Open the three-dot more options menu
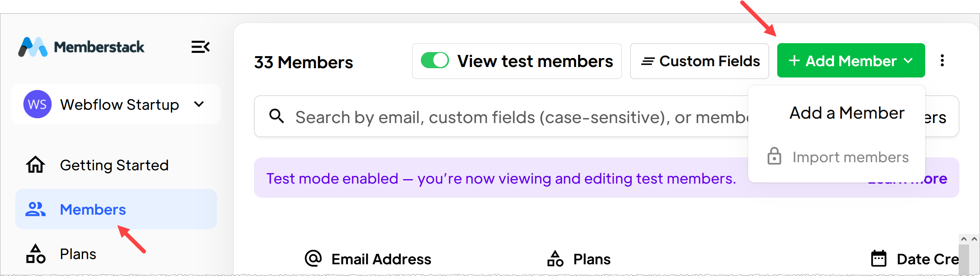 coord(942,61)
